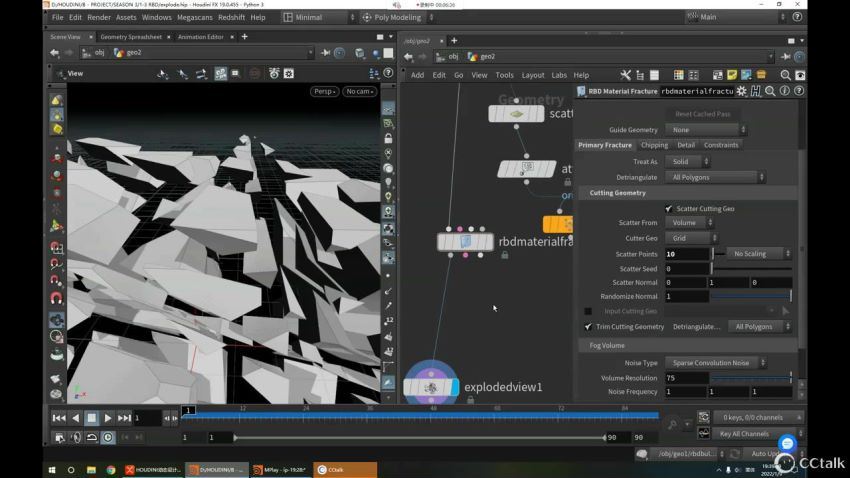Select the Select tool on the left shelf
The height and width of the screenshot is (478, 850).
tap(56, 100)
